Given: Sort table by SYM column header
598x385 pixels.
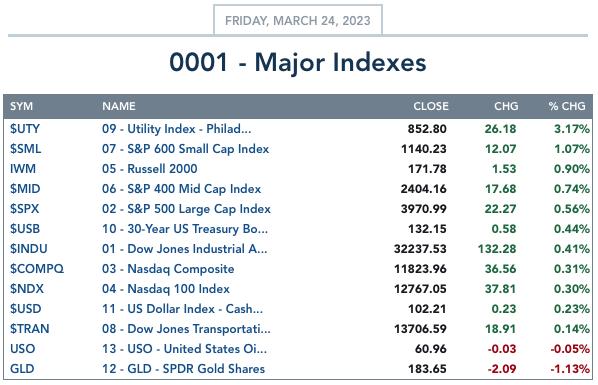Looking at the screenshot, I should (x=21, y=106).
